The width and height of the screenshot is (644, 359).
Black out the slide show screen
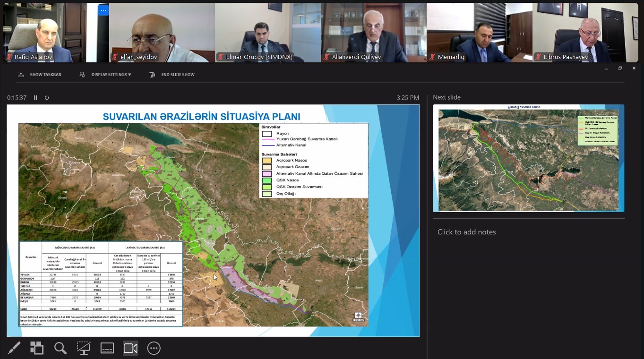pos(84,348)
